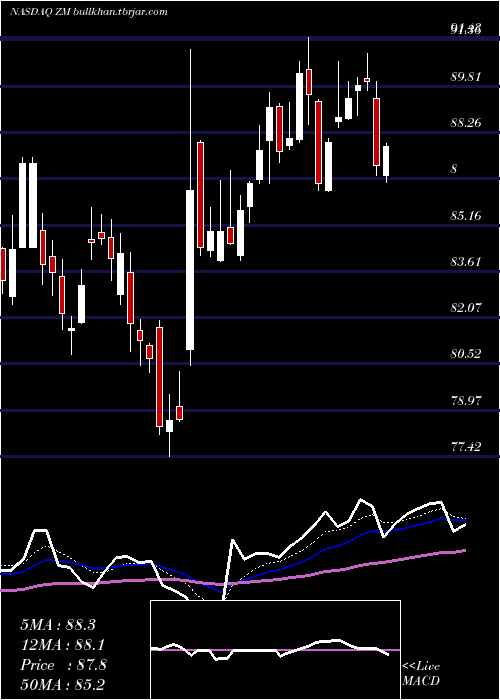Image resolution: width=500 pixels, height=700 pixels.
Task: Click the NASDAQ ZM bullkhan.tbrjar.com title text
Action: (x=89, y=12)
